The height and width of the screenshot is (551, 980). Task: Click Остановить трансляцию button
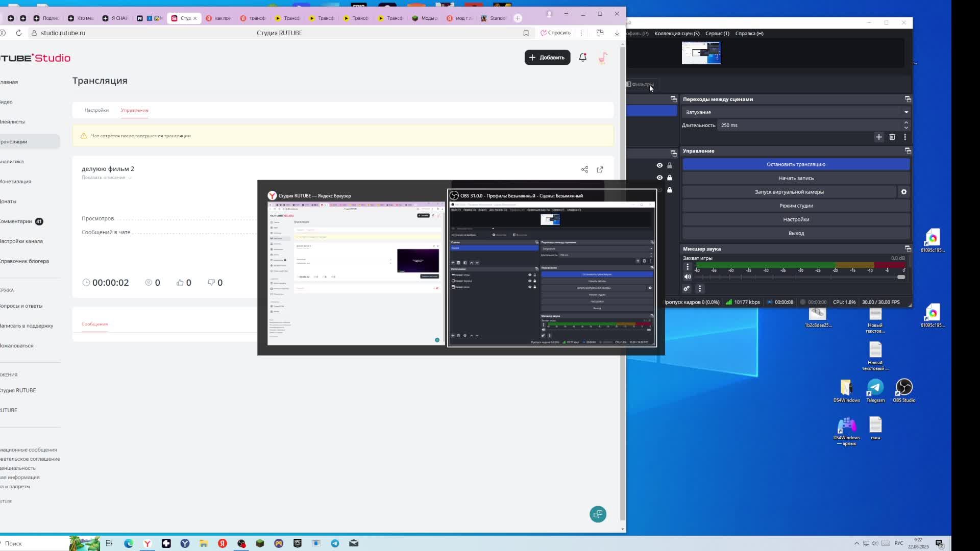click(795, 164)
